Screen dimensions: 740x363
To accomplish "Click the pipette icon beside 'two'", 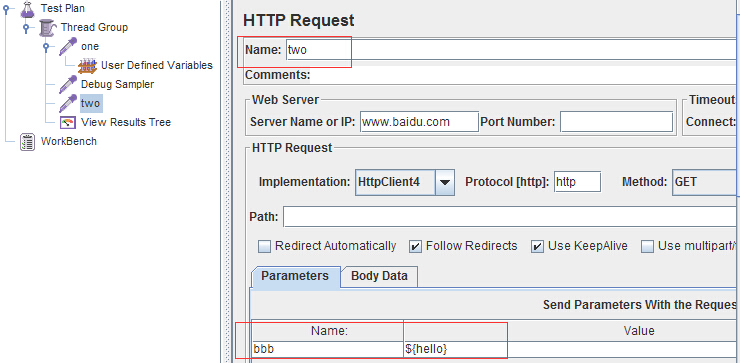I will 68,103.
